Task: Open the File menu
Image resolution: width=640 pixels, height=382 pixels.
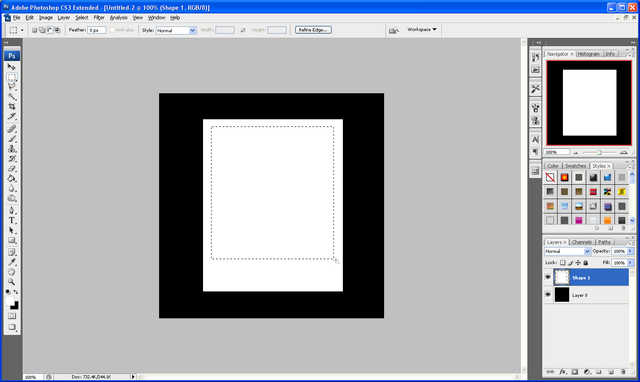Action: click(x=16, y=18)
